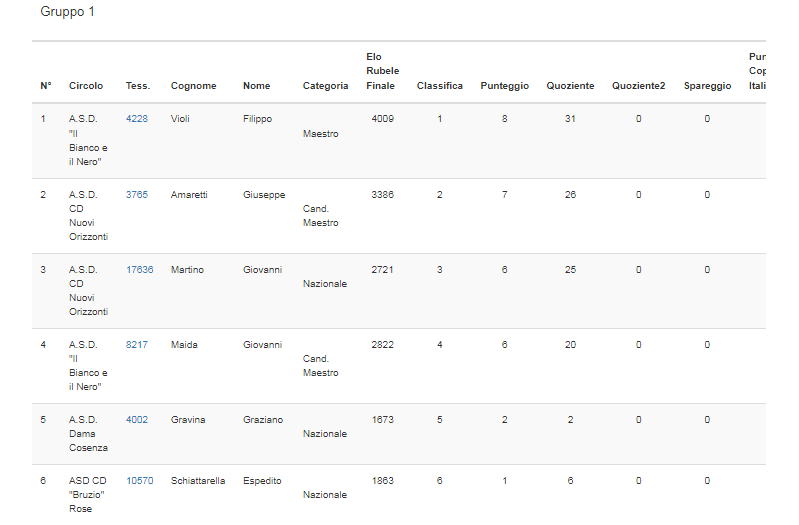Click Elo value 4009 in first row
This screenshot has height=525, width=799.
(x=382, y=119)
